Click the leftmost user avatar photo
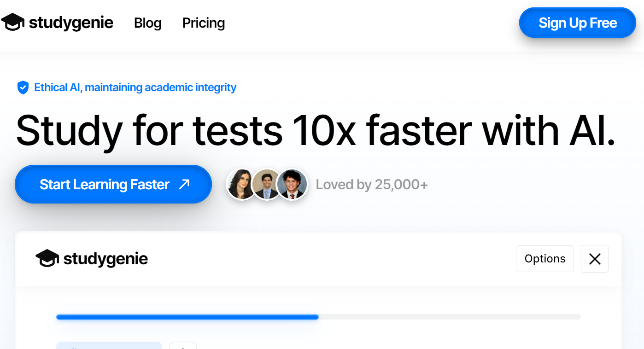This screenshot has width=644, height=349. (240, 184)
